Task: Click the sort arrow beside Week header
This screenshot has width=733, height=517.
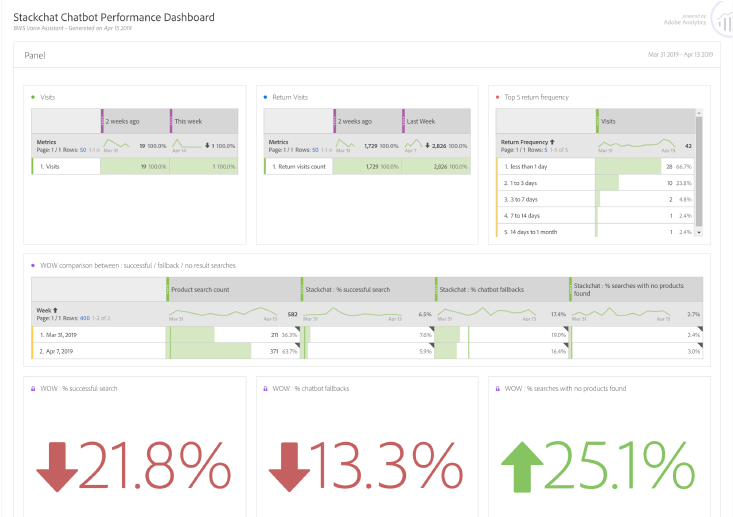Action: [x=55, y=310]
